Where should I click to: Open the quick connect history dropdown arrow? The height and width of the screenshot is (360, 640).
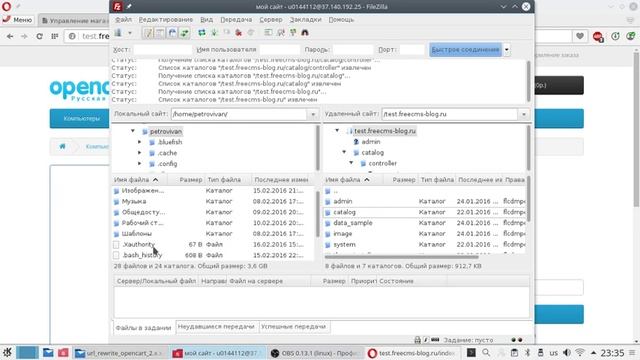507,50
